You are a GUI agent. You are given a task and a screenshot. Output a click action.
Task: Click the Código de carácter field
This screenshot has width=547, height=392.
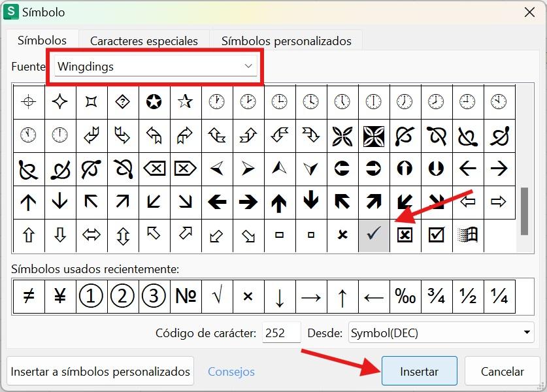tap(281, 333)
